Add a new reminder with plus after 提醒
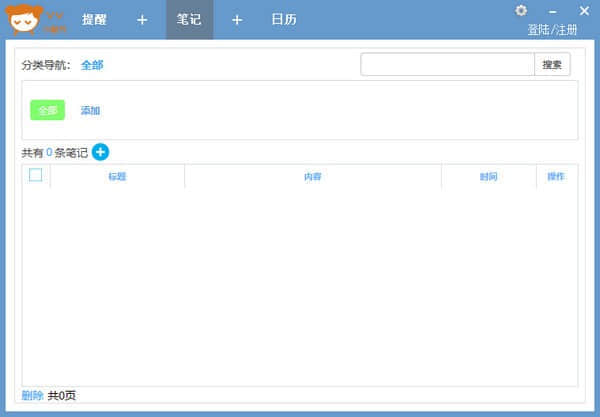This screenshot has width=600, height=417. pos(142,20)
